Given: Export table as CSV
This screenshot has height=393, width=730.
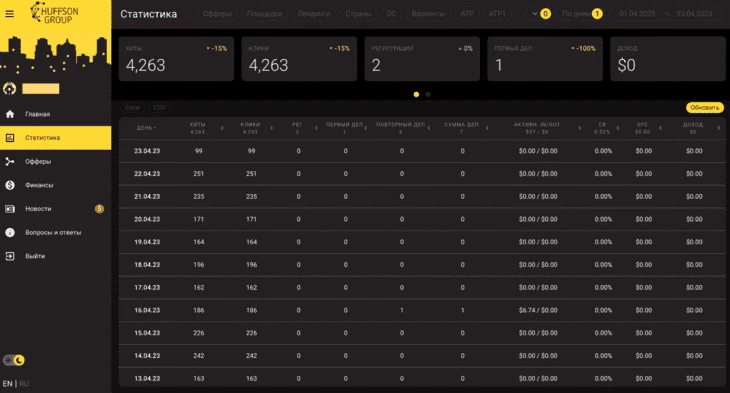Looking at the screenshot, I should 160,108.
